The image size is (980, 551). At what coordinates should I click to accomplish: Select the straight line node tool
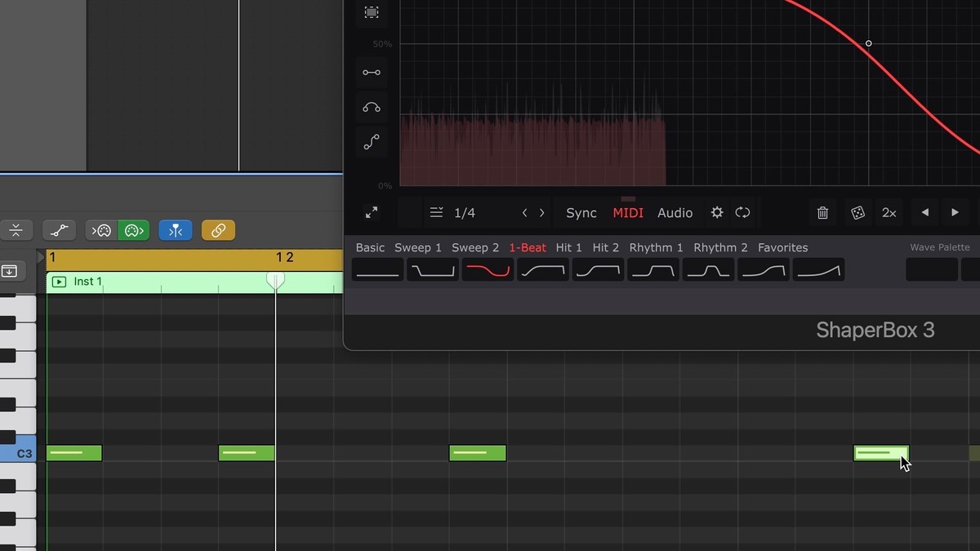(372, 73)
